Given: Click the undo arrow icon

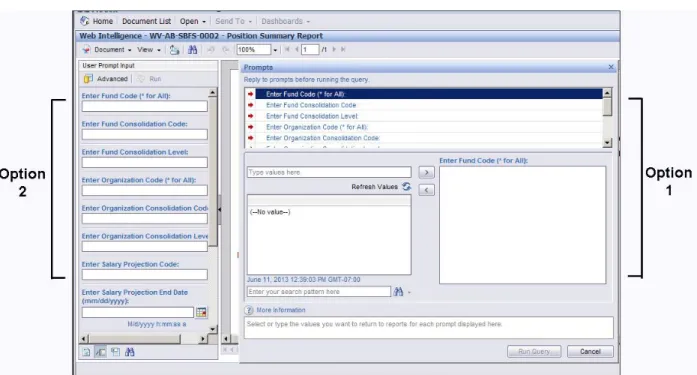Looking at the screenshot, I should [211, 50].
